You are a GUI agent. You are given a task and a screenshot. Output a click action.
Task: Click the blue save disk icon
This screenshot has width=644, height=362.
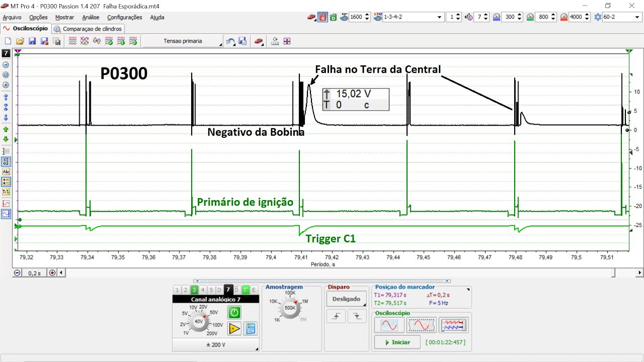point(32,41)
